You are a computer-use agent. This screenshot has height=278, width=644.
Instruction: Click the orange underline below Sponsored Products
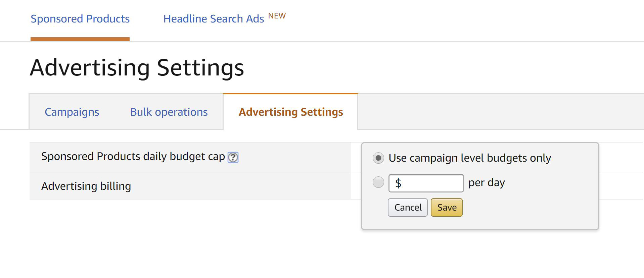(x=80, y=39)
